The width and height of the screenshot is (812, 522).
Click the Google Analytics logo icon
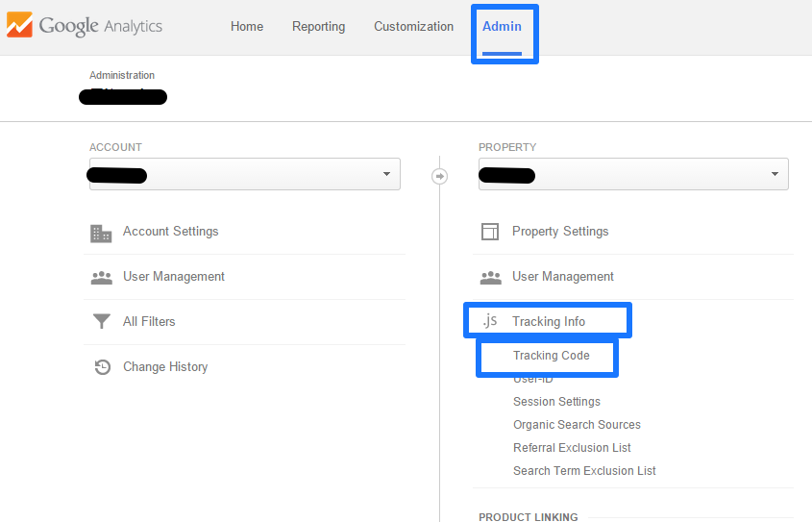coord(19,25)
